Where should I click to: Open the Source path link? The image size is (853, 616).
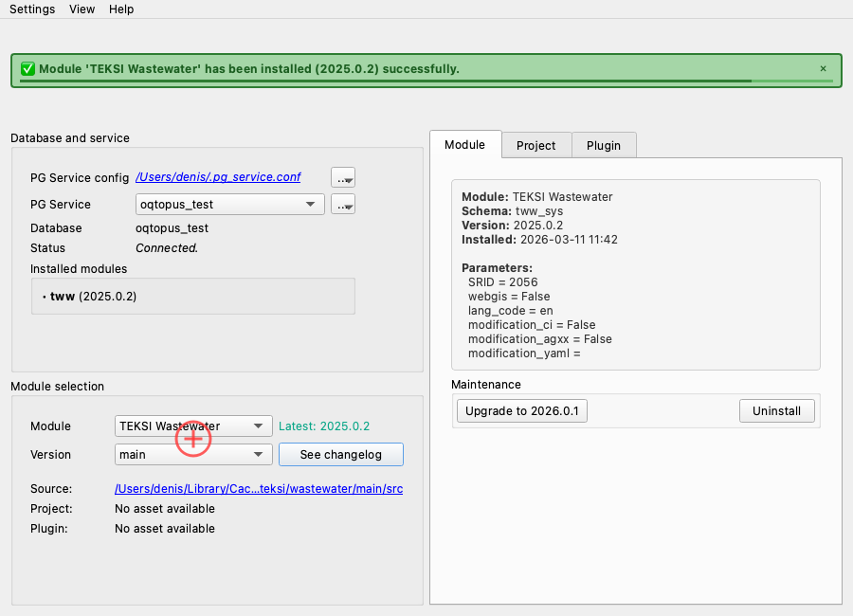point(259,489)
